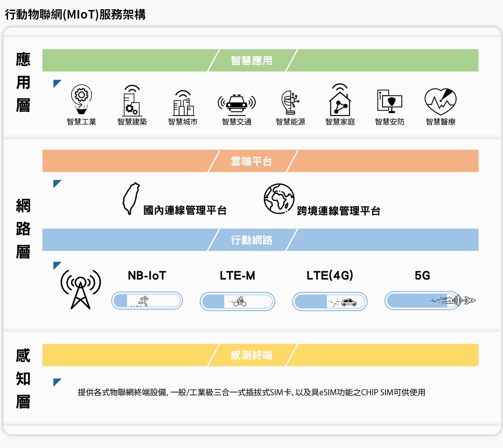Click the NB-IoT runner speed bar
503x448 pixels.
(x=147, y=301)
